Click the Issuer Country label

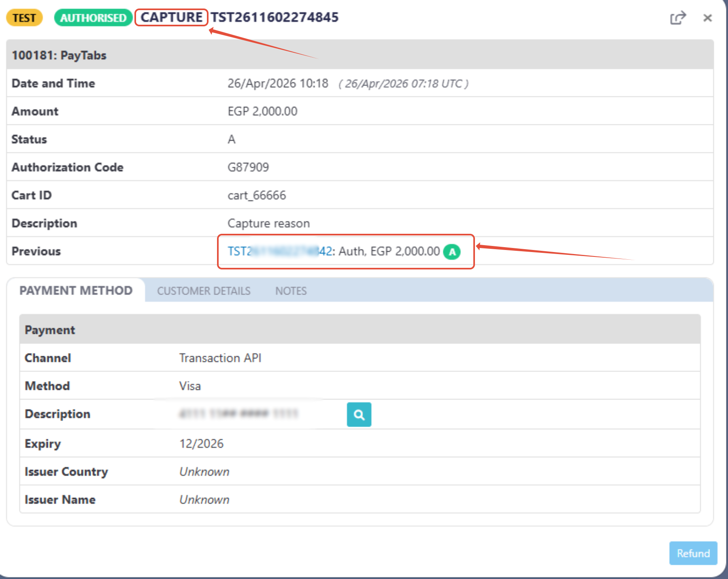pos(66,472)
